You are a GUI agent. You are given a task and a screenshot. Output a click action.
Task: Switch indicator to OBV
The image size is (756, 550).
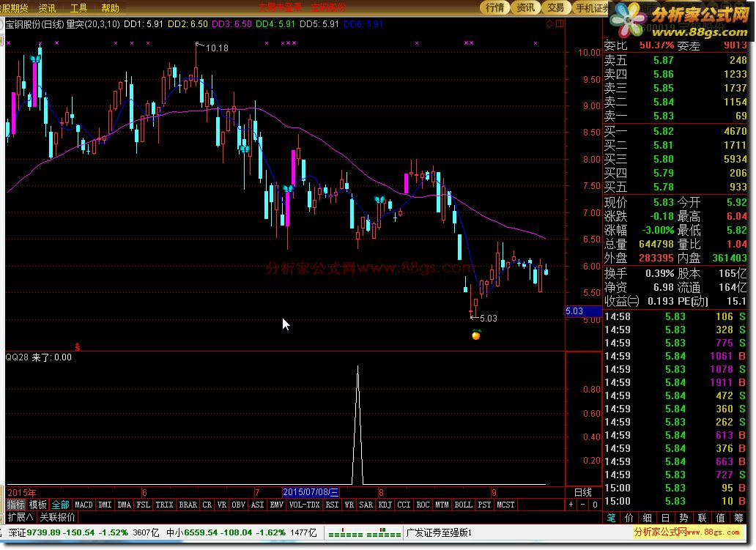[x=238, y=505]
